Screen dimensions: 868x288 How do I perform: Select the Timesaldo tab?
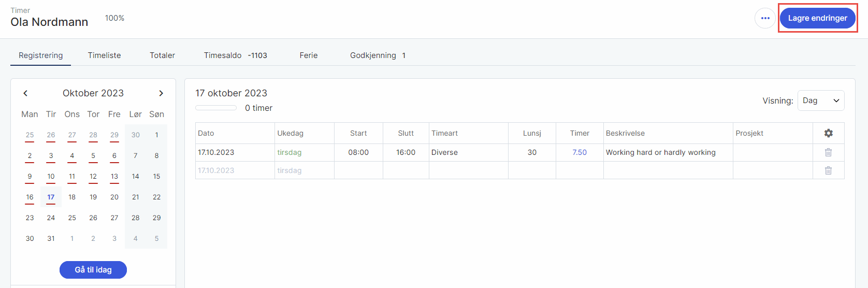tap(235, 55)
